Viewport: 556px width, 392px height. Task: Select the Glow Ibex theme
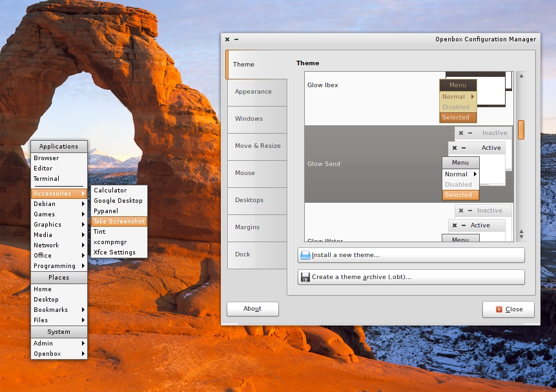[409, 98]
